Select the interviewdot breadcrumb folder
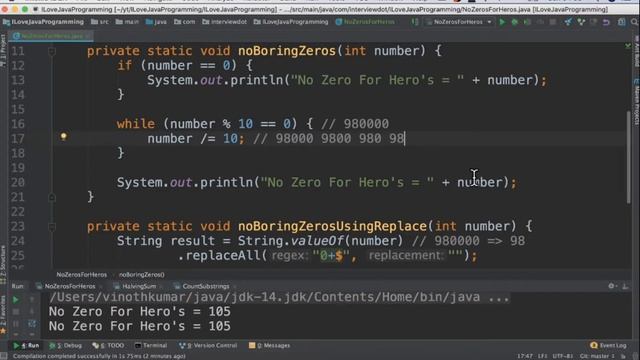640x360 pixels. 224,22
